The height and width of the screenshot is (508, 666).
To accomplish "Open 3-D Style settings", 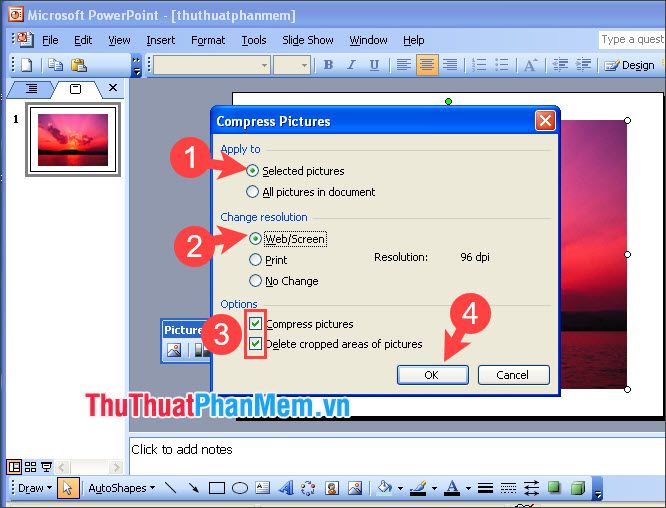I will click(578, 488).
